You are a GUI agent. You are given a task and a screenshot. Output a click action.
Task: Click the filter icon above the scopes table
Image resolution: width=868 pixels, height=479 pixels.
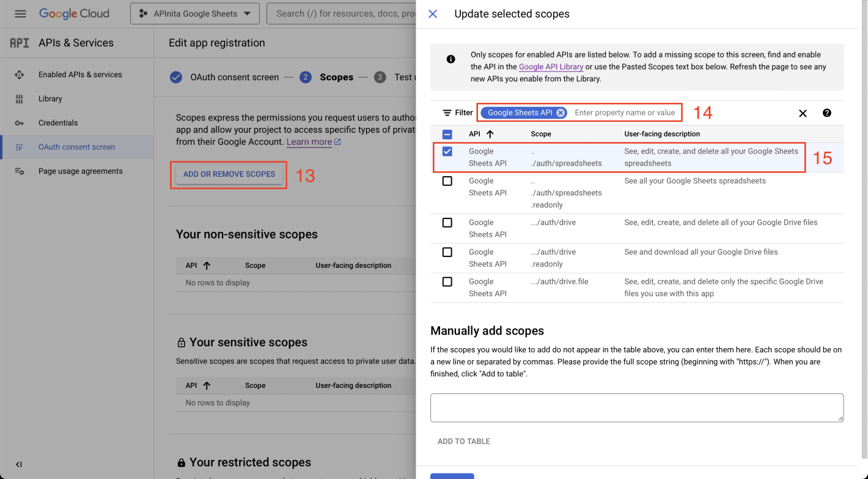(x=446, y=113)
